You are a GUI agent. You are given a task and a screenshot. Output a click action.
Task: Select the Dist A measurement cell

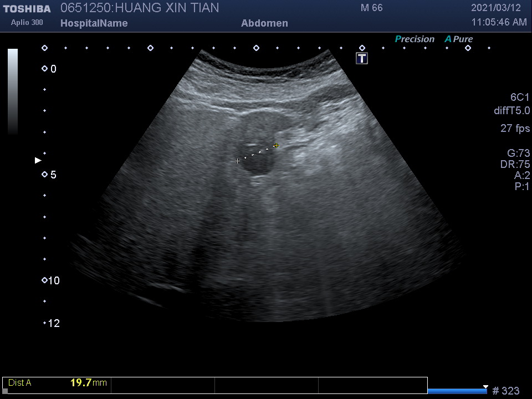tap(57, 383)
